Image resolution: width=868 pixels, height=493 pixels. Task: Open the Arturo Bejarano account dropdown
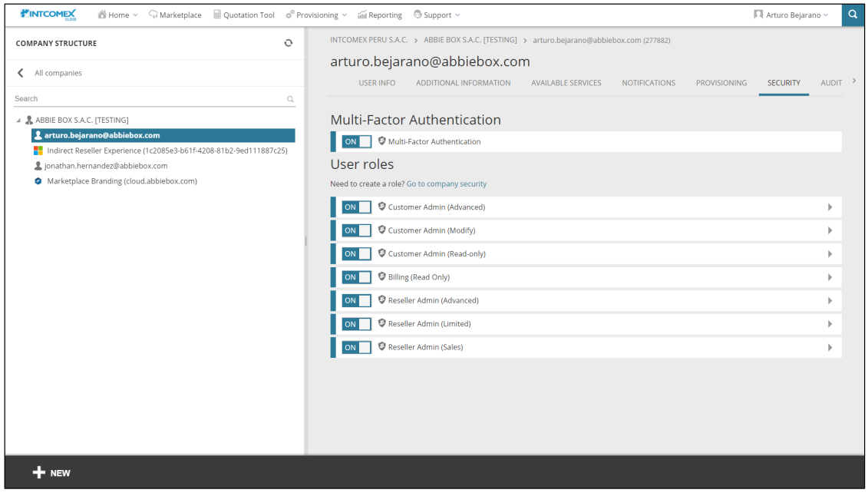point(791,15)
